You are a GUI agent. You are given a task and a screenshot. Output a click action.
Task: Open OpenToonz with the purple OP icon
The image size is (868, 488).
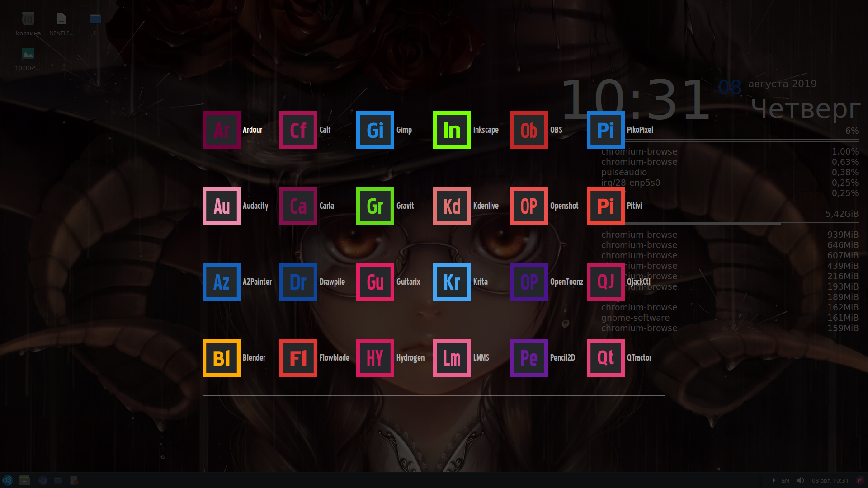(529, 282)
